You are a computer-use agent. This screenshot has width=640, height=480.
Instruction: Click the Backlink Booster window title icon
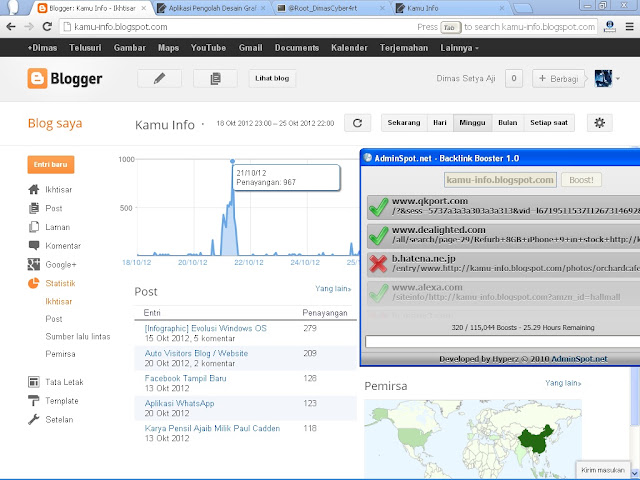pyautogui.click(x=368, y=158)
